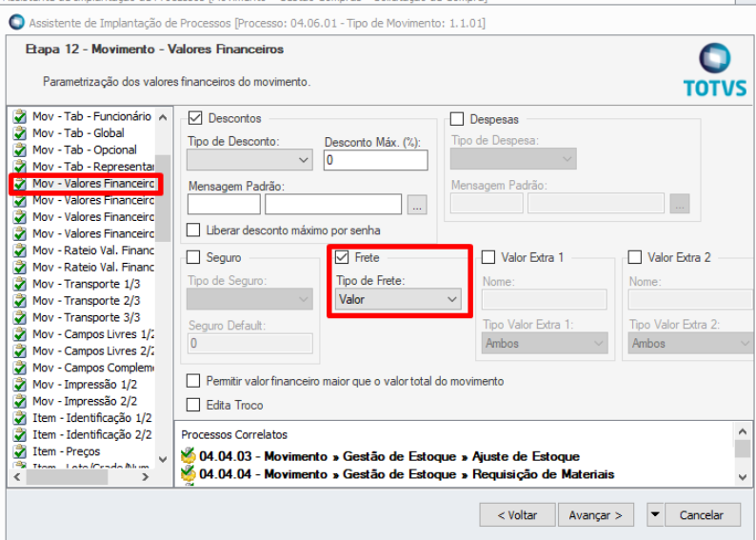Uncheck the Descontos checkbox
Screen dimensions: 756x540
195,118
